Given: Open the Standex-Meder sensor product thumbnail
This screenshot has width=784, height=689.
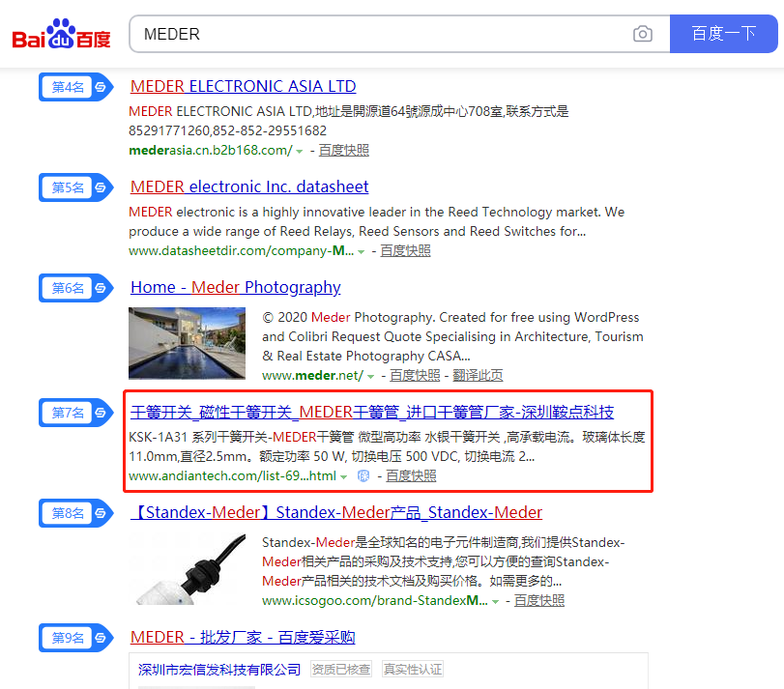Looking at the screenshot, I should (x=187, y=569).
